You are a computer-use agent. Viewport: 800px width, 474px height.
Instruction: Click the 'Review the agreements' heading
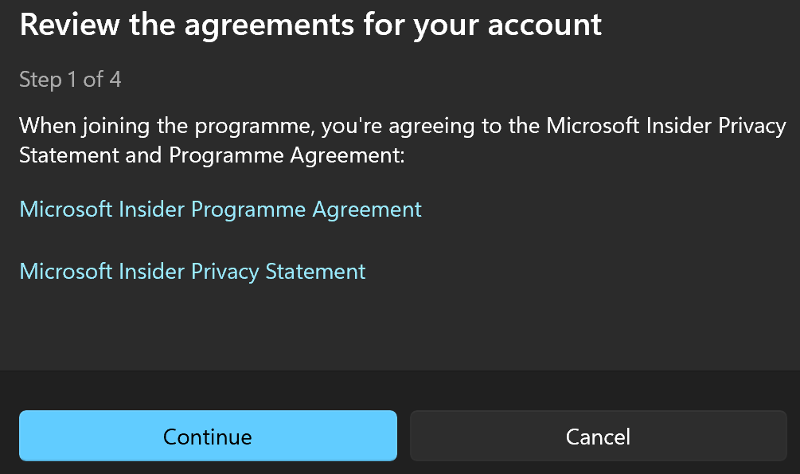click(x=310, y=24)
